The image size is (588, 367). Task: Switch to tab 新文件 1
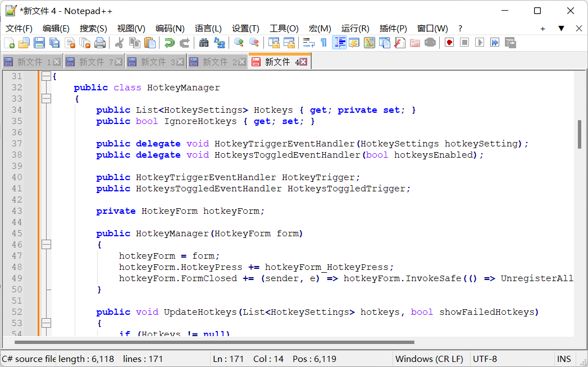tap(32, 62)
